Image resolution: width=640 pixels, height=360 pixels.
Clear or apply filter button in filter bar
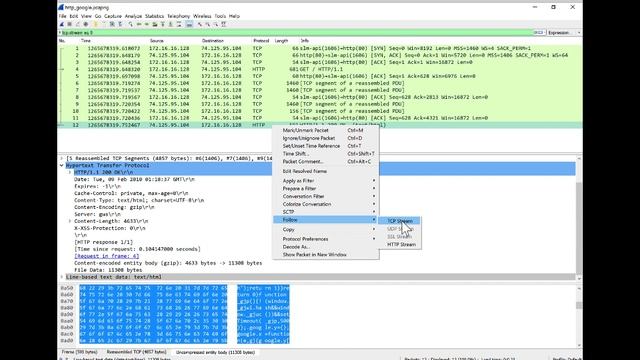tap(539, 33)
